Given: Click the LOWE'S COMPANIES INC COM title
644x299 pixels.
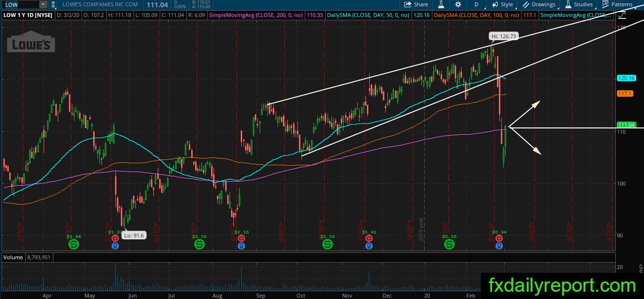Looking at the screenshot, I should point(100,4).
